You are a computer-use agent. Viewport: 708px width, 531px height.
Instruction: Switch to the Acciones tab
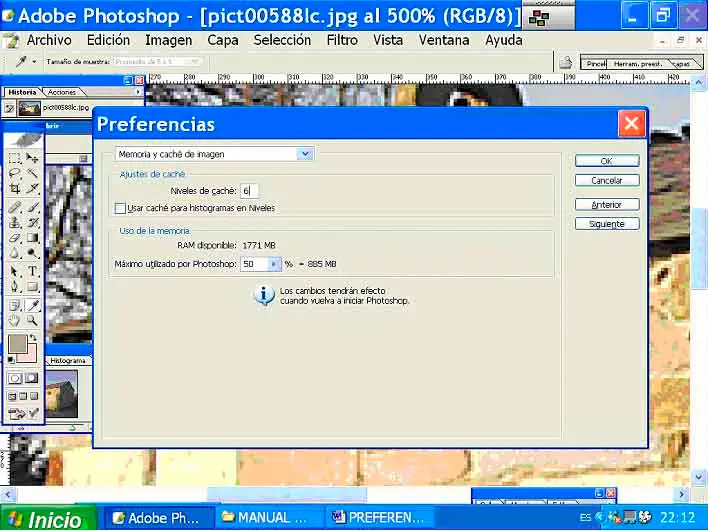pyautogui.click(x=62, y=92)
